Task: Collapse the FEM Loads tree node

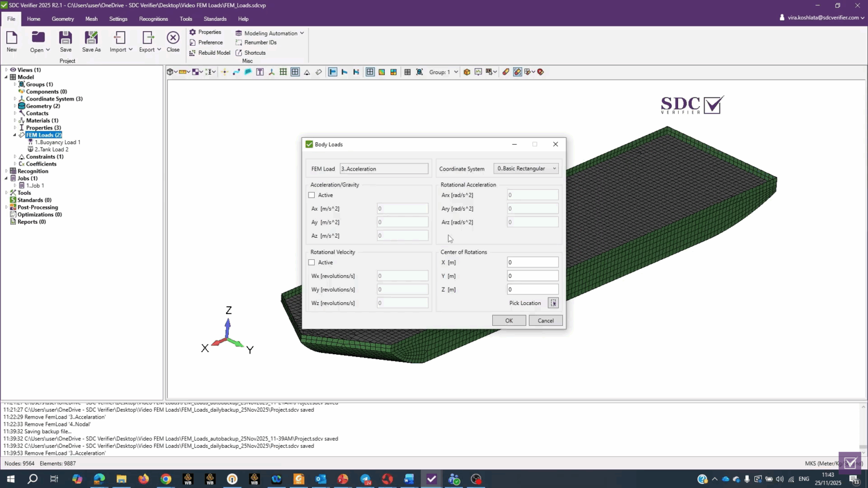Action: 15,135
